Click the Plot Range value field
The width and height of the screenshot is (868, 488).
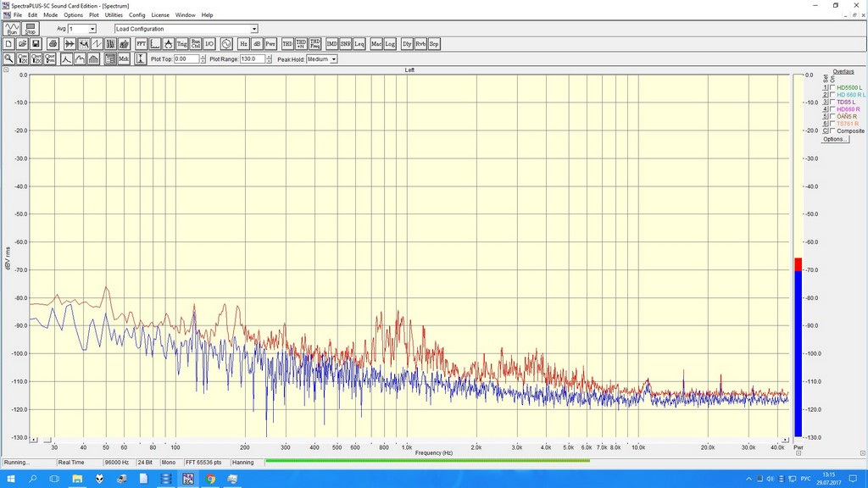tap(253, 58)
